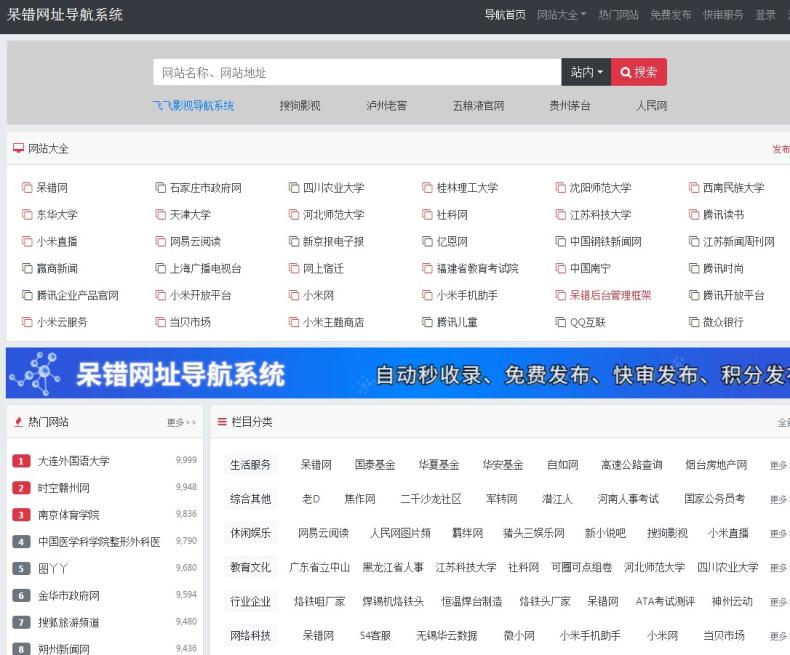This screenshot has width=790, height=655.
Task: Click the icon beside 腾讯企业产品官网
Action: click(x=27, y=295)
